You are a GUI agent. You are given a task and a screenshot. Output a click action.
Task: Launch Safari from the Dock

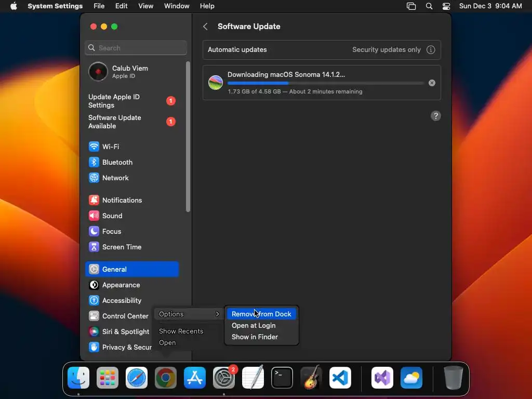(137, 378)
